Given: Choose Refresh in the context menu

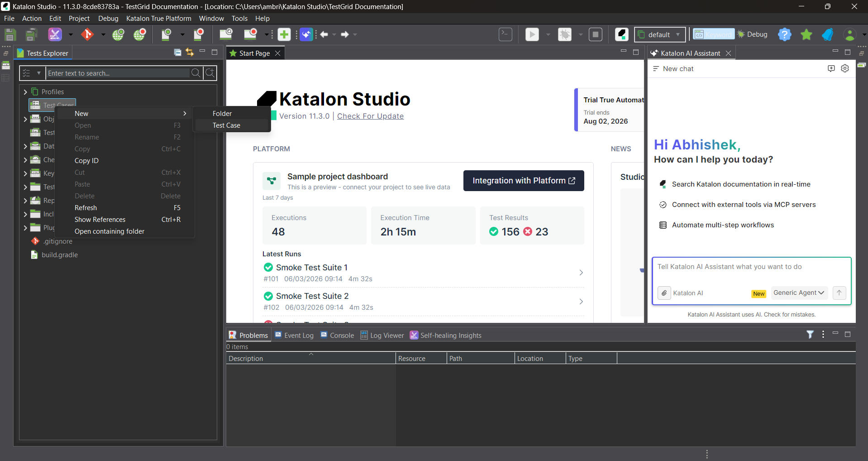Looking at the screenshot, I should (x=125, y=208).
